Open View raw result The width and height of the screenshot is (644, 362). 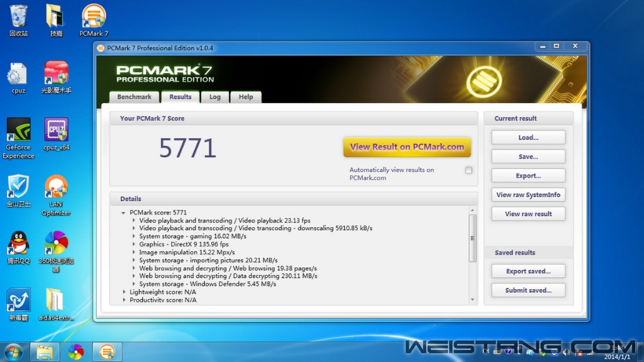coord(528,214)
